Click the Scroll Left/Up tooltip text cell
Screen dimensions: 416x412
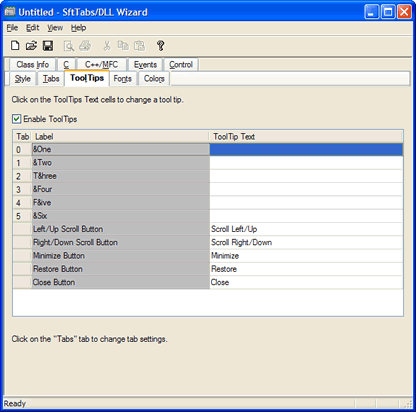[x=306, y=229]
